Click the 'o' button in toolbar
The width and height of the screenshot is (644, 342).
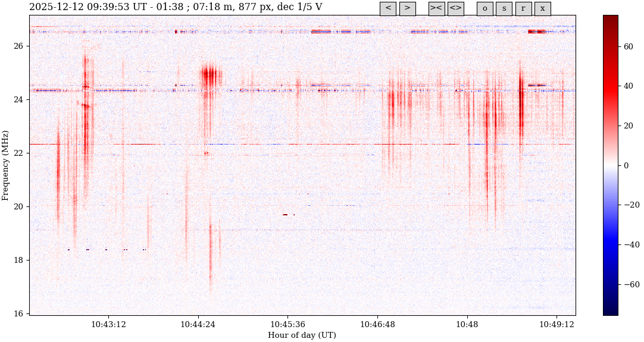coord(484,8)
